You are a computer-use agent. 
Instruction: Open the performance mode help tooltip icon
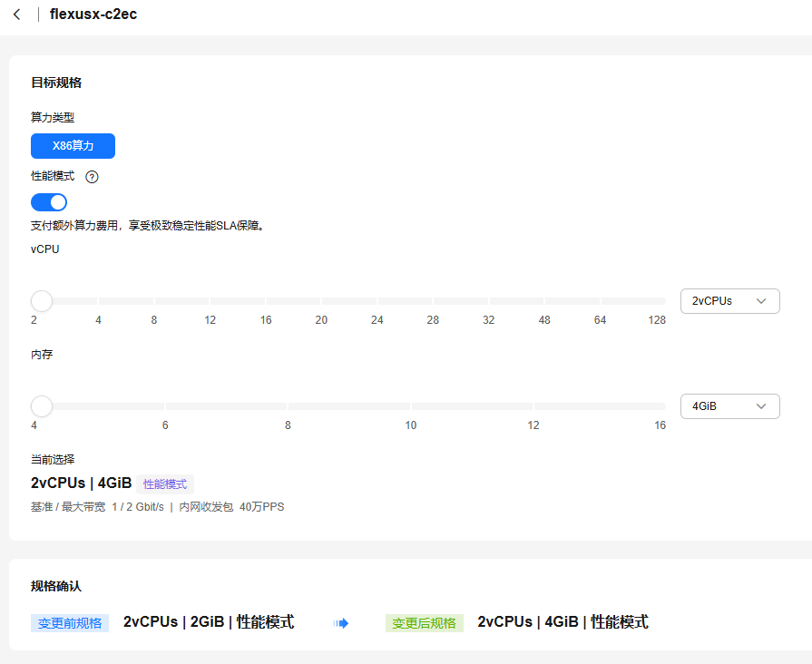click(x=92, y=177)
